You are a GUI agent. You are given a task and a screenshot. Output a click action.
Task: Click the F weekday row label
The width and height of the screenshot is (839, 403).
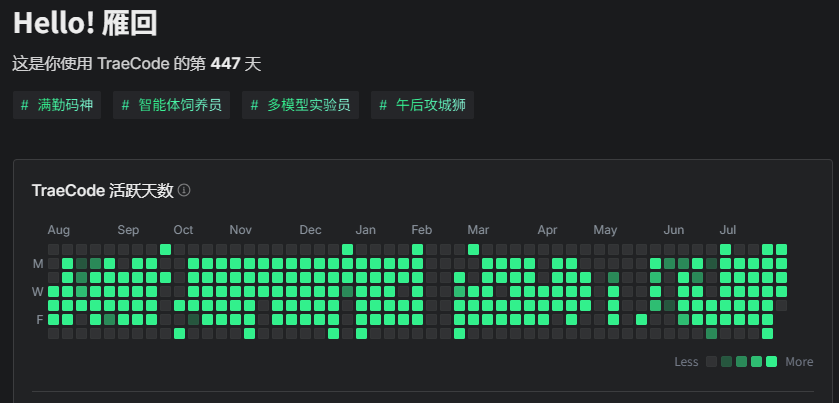click(39, 320)
